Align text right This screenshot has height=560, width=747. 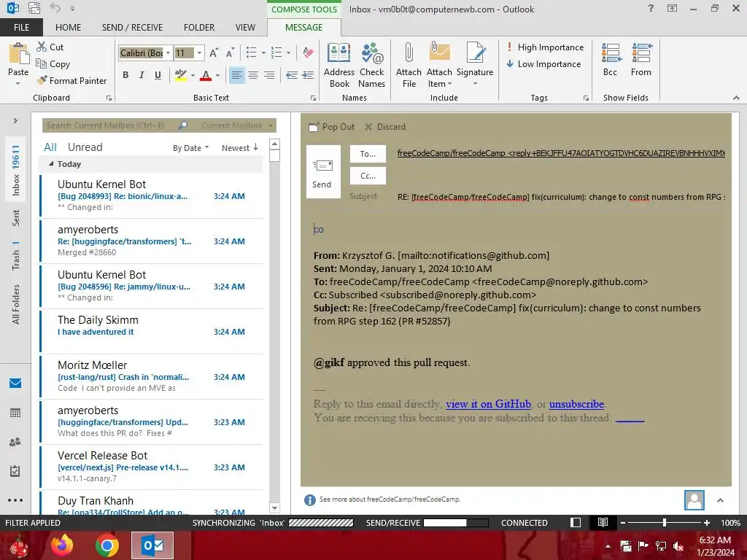tap(269, 75)
